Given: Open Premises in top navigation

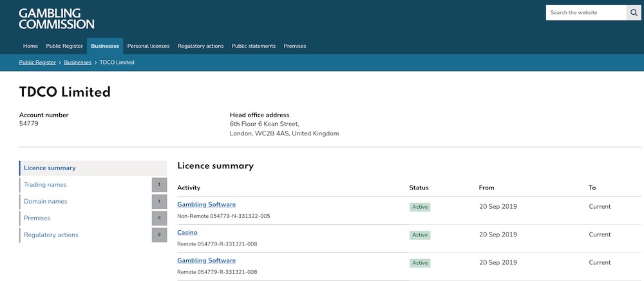Looking at the screenshot, I should [x=295, y=46].
